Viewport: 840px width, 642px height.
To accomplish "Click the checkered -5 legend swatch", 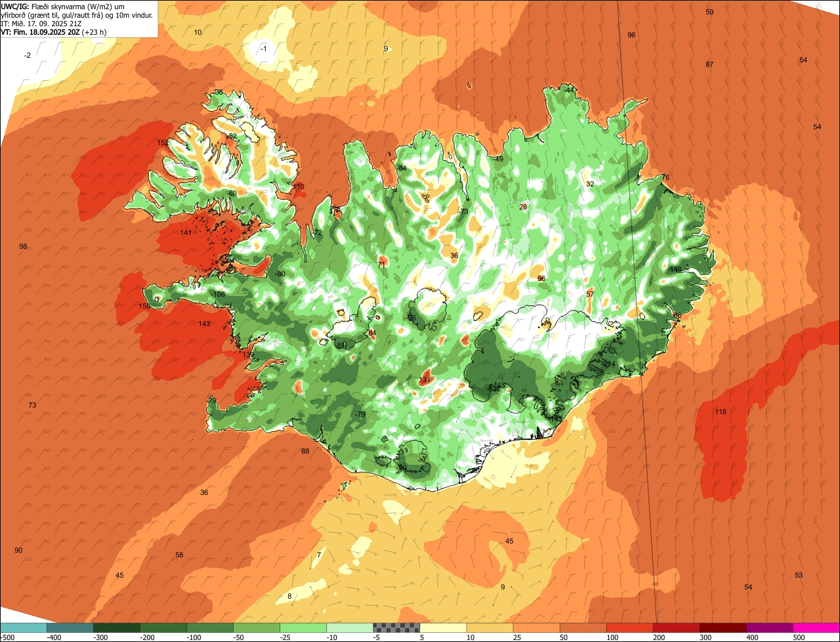I will [x=396, y=628].
